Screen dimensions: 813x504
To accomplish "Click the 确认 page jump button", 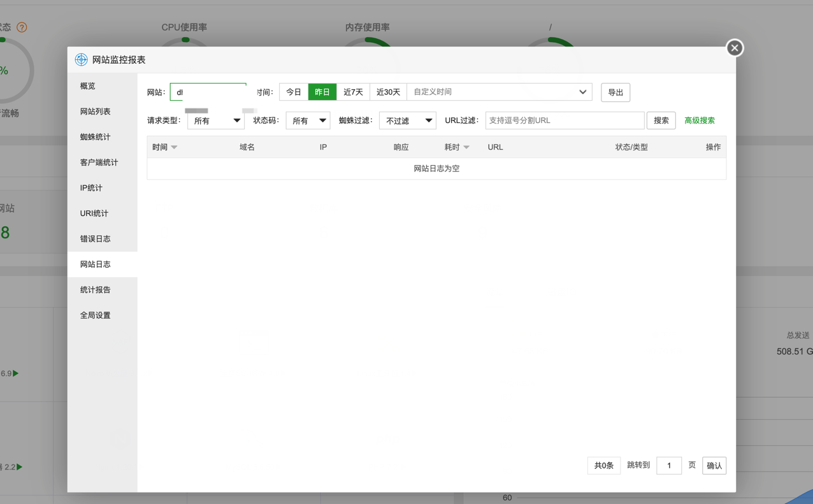I will [714, 466].
